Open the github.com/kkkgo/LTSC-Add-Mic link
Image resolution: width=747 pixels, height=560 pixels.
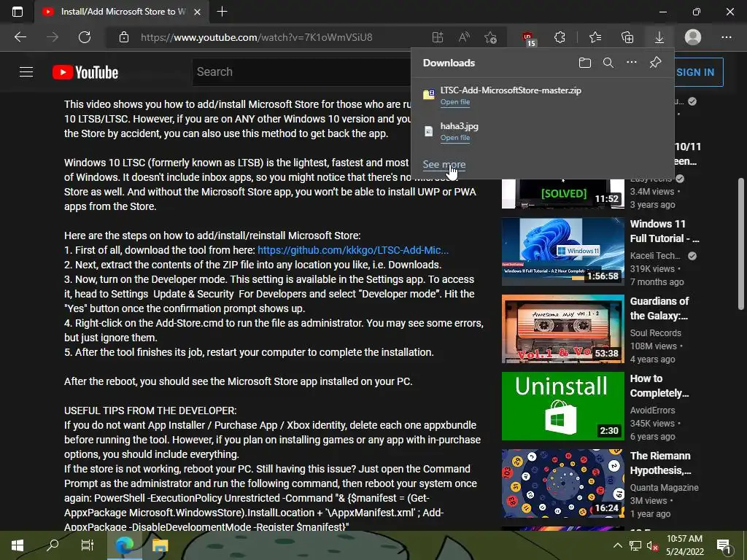tap(353, 250)
